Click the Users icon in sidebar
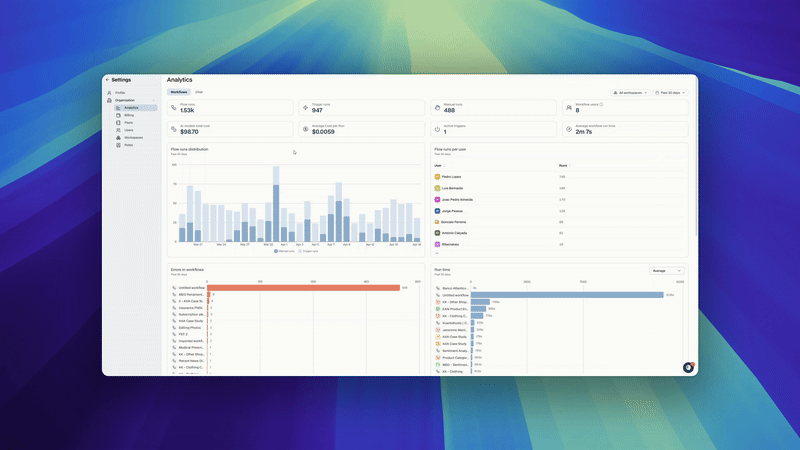 pos(118,130)
